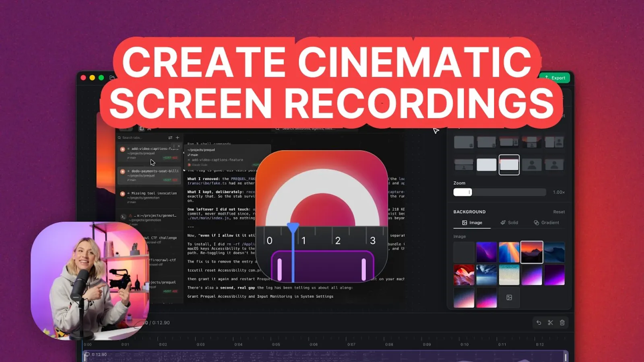Click the 0:07 ruler label

coord(351,344)
